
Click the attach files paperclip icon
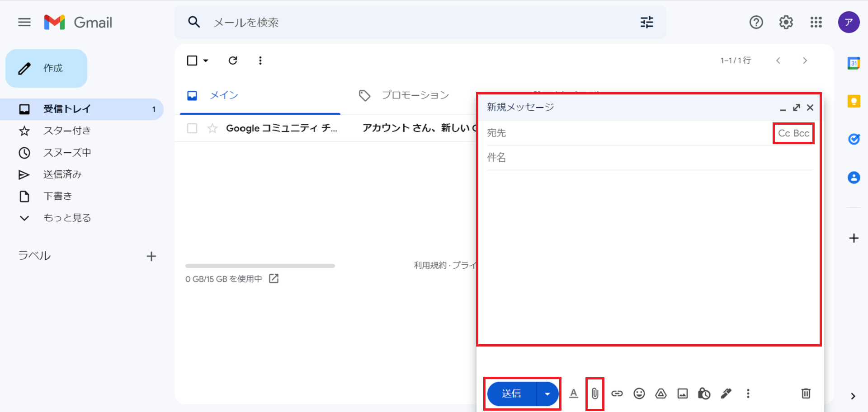[595, 393]
